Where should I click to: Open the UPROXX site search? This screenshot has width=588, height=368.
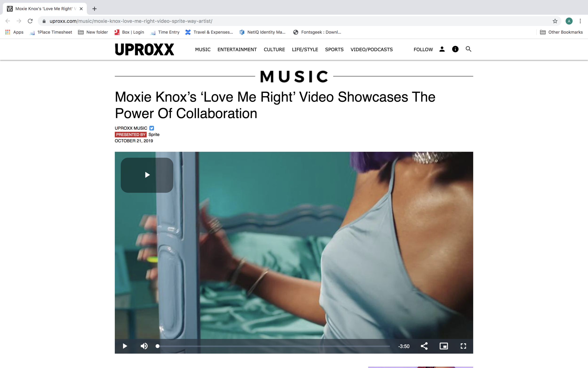[469, 49]
